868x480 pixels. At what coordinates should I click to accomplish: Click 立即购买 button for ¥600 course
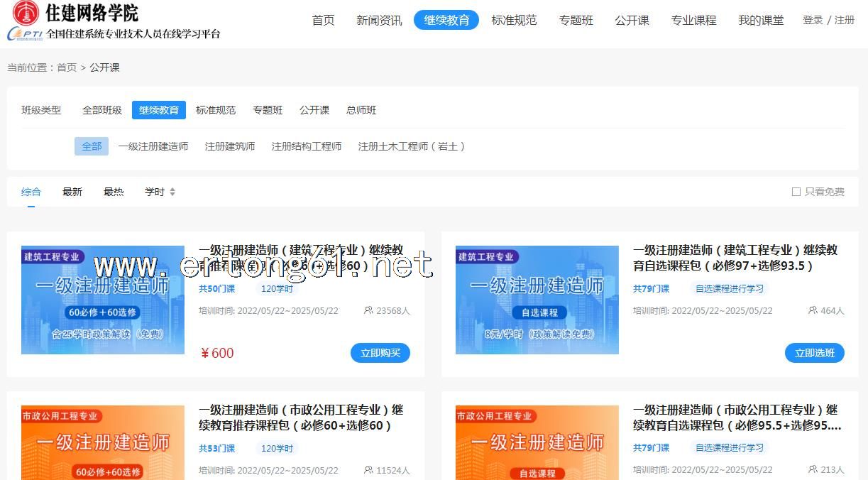[x=380, y=353]
